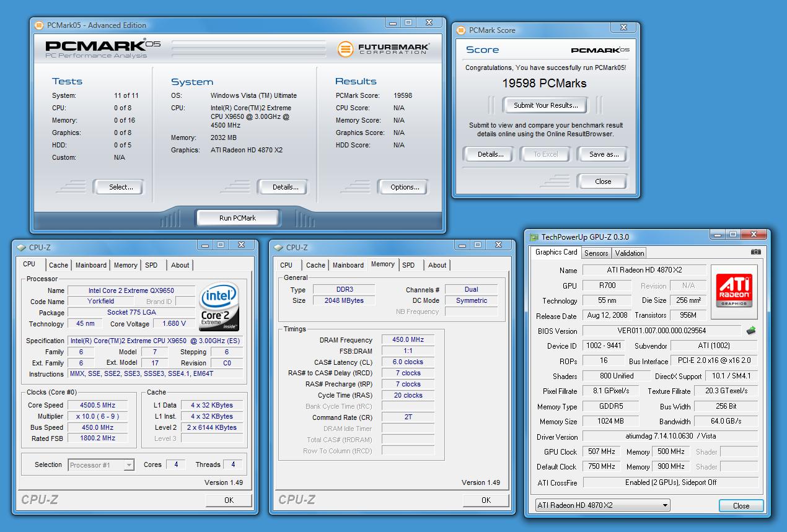Screen dimensions: 787x532
Task: Click the GPU Clock 507 MHz value
Action: point(602,451)
